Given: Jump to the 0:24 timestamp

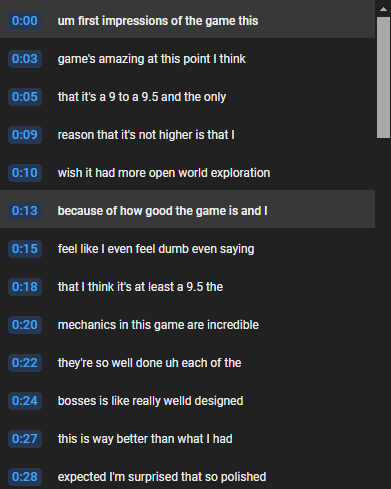Looking at the screenshot, I should point(25,401).
